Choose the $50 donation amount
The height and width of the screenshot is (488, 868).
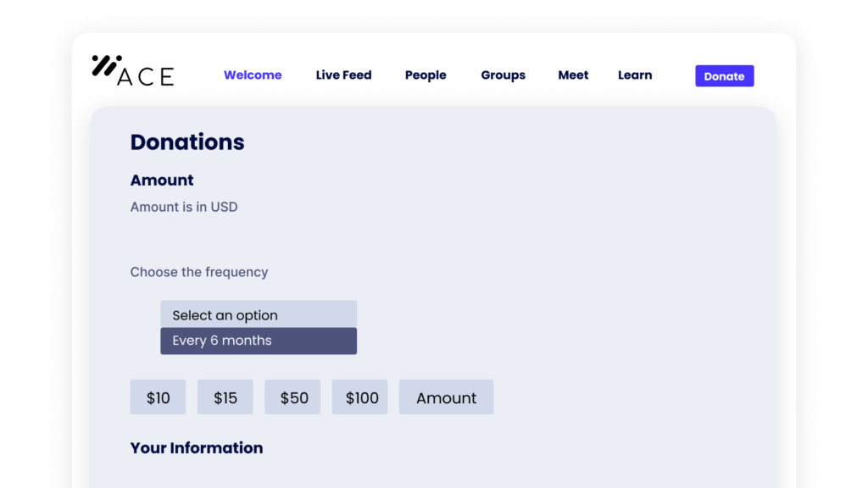pyautogui.click(x=292, y=397)
